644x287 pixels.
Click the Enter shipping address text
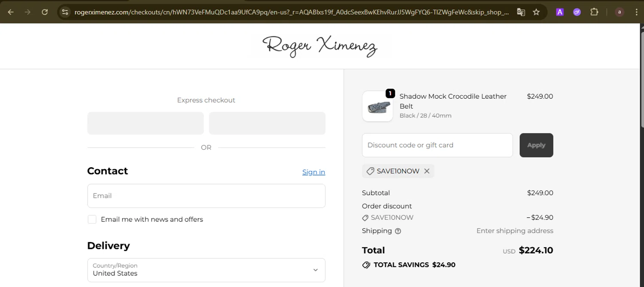[x=515, y=231]
